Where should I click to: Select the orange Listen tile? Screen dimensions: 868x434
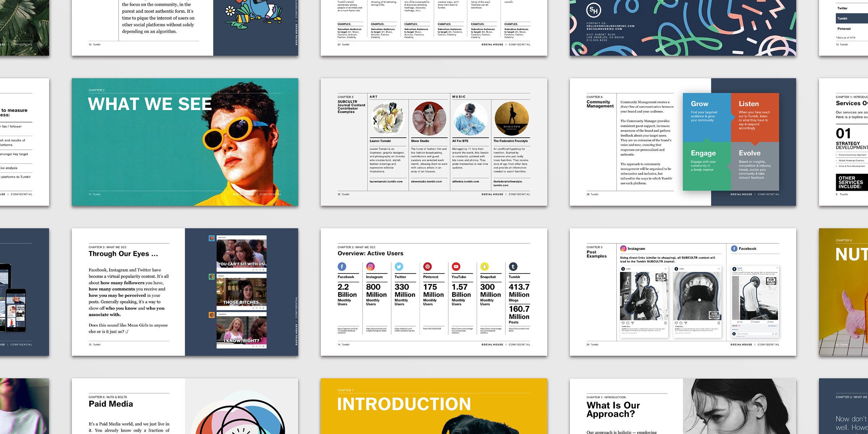(x=754, y=117)
